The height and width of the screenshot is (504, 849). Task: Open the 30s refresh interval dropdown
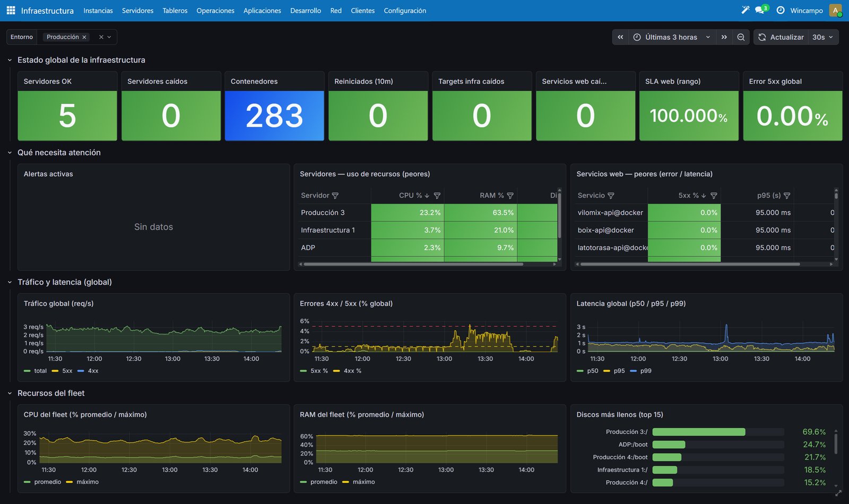822,37
